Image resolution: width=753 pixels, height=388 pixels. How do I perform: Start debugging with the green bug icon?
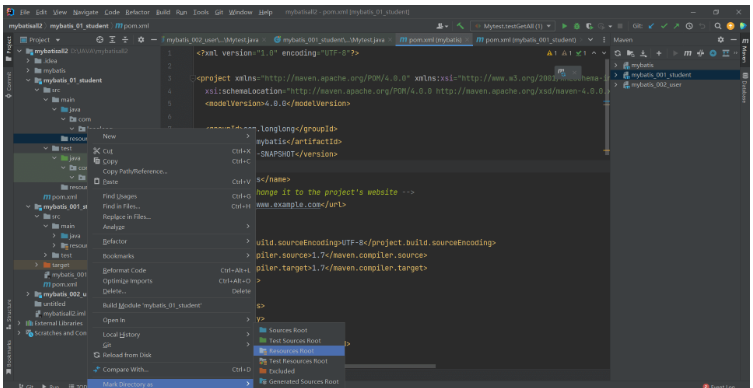pos(577,26)
